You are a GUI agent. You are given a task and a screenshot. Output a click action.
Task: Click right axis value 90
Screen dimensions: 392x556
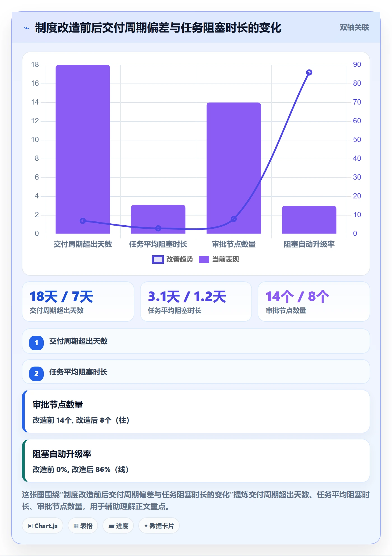[357, 65]
